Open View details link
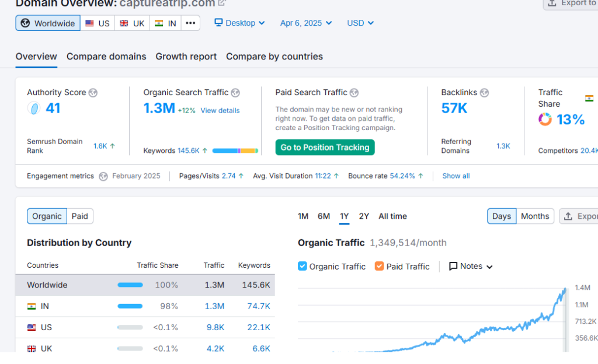Screen dimensions: 598x364 [220, 110]
